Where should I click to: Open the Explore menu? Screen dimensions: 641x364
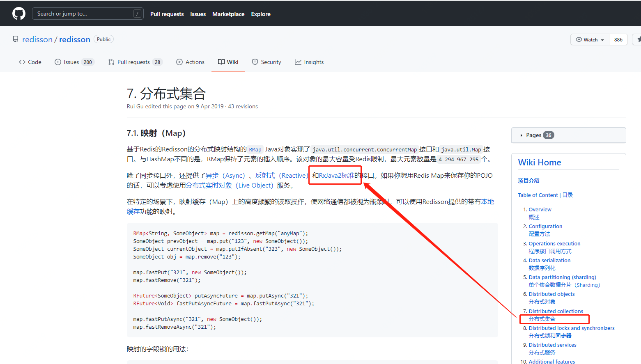point(260,14)
